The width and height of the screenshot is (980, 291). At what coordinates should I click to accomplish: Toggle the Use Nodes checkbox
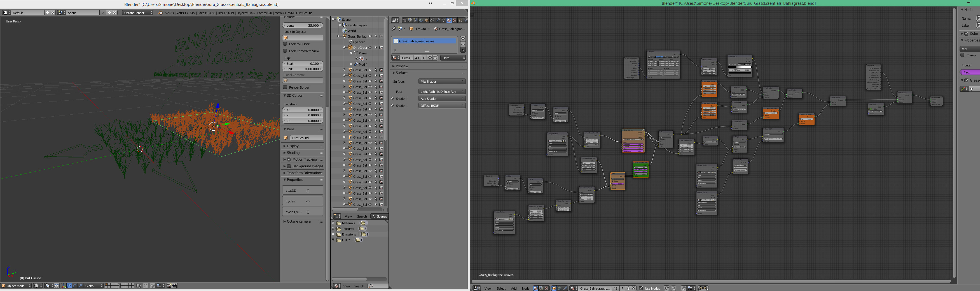pos(641,288)
